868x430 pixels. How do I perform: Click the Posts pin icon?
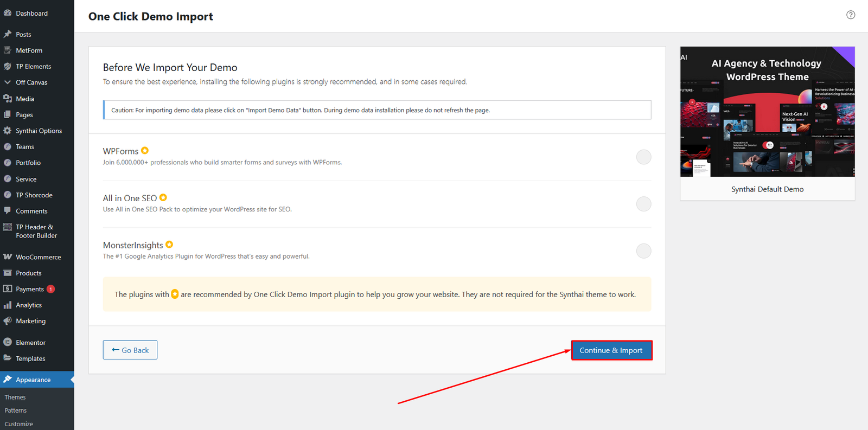pos(8,34)
